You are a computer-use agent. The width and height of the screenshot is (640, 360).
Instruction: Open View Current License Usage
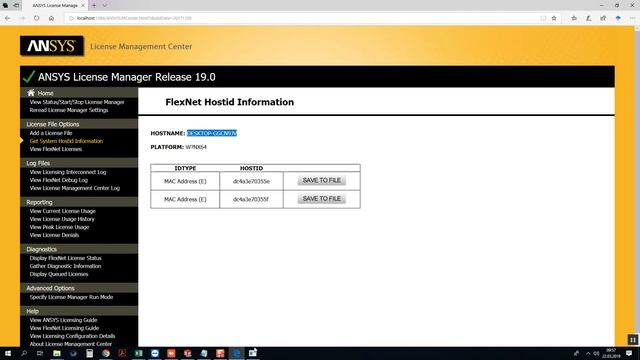coord(62,211)
